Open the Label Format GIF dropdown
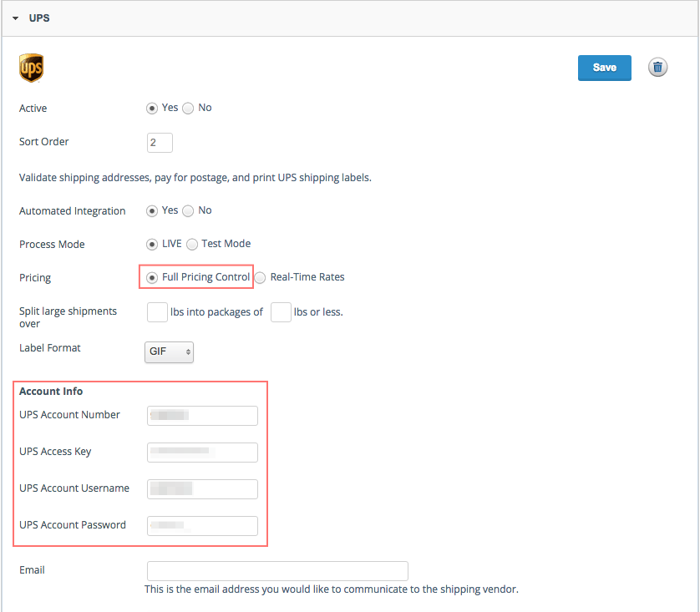The image size is (700, 612). (x=170, y=352)
